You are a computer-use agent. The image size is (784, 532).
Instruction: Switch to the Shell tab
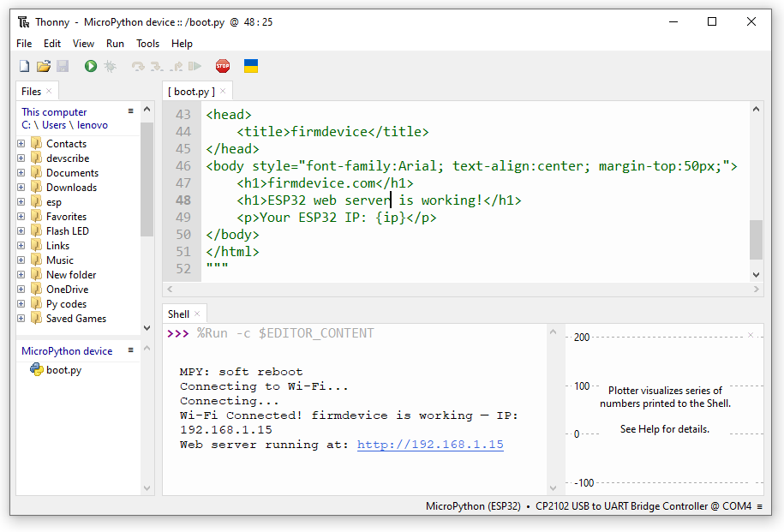[178, 314]
